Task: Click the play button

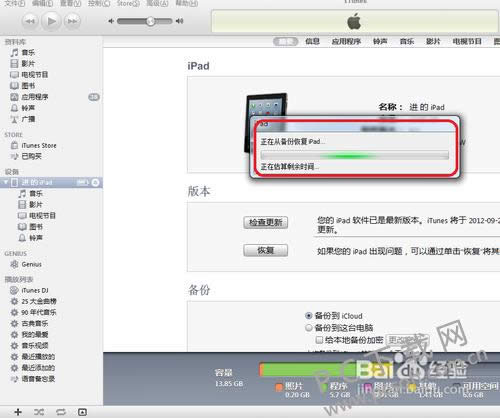Action: (51, 21)
